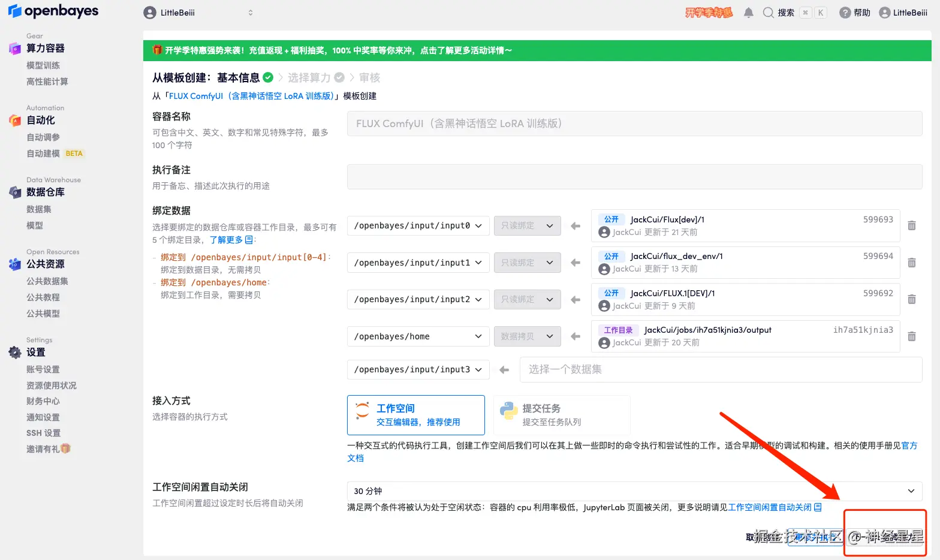This screenshot has width=940, height=560.
Task: Select the 提交任务 access mode
Action: pyautogui.click(x=562, y=415)
